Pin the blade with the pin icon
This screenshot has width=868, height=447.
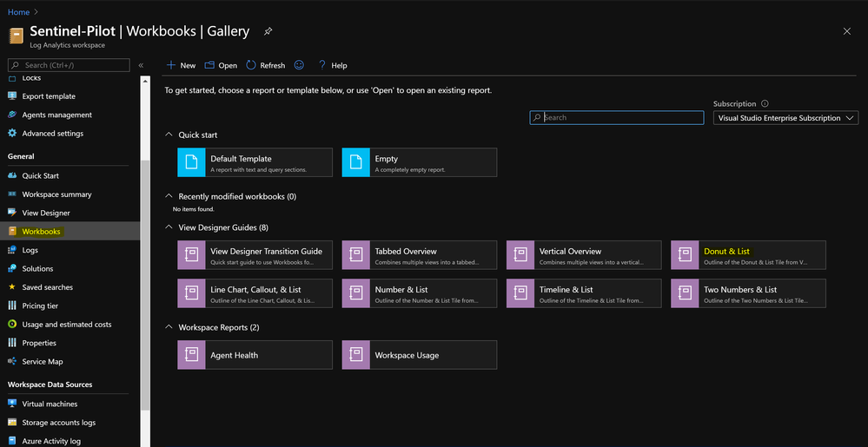pyautogui.click(x=268, y=31)
